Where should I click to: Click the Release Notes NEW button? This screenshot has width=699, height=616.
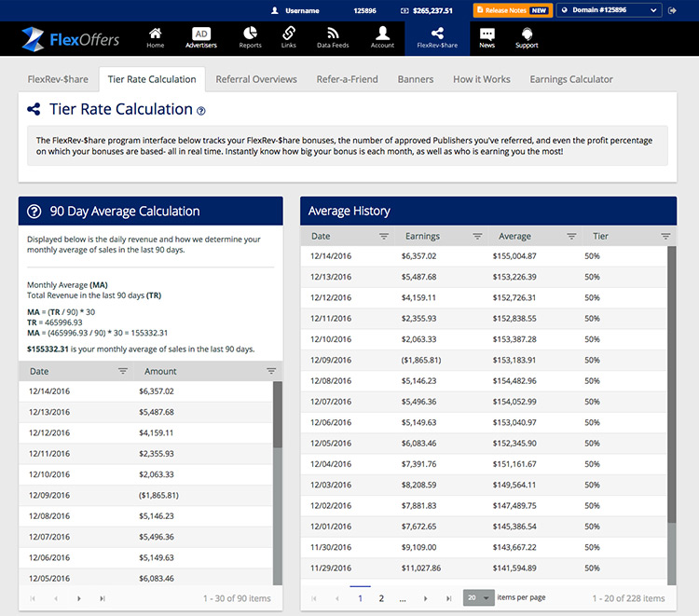[x=513, y=10]
